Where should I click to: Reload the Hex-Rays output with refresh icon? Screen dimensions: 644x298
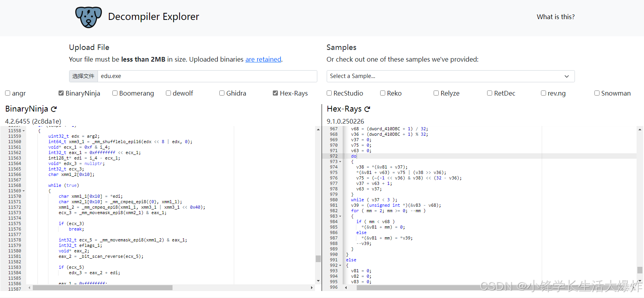[x=367, y=109]
